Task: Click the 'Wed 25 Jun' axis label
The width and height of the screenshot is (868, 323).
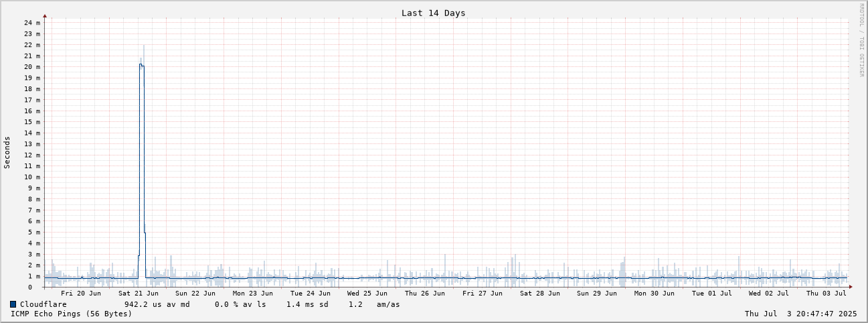Action: coord(367,293)
